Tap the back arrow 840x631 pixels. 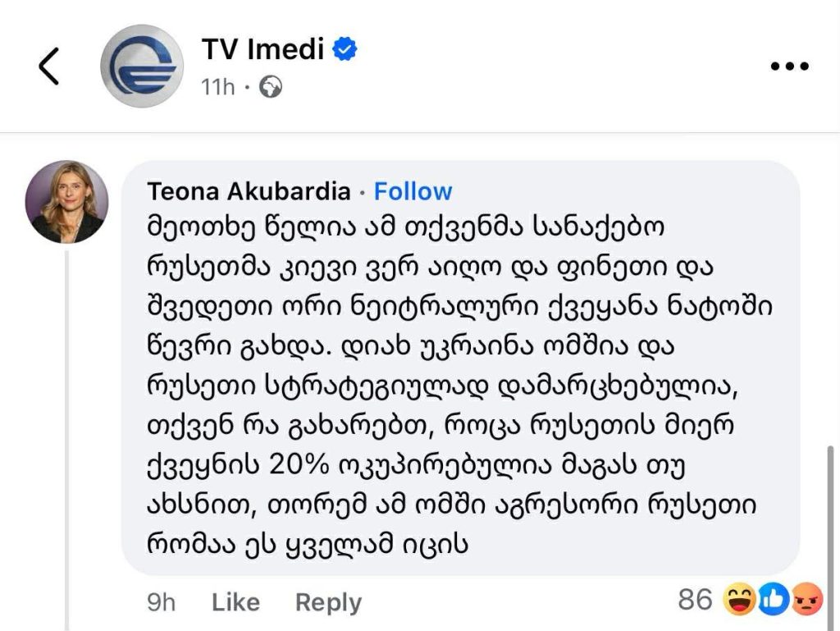pyautogui.click(x=49, y=66)
